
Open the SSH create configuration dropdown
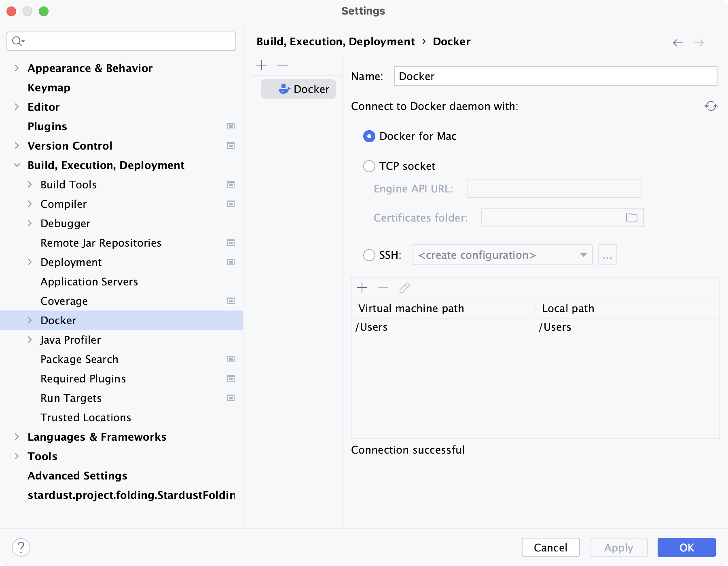(x=502, y=255)
